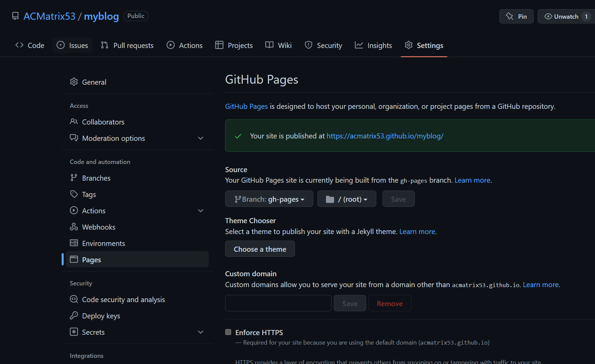Click Save button next to custom domain field
The height and width of the screenshot is (364, 595).
click(x=350, y=303)
